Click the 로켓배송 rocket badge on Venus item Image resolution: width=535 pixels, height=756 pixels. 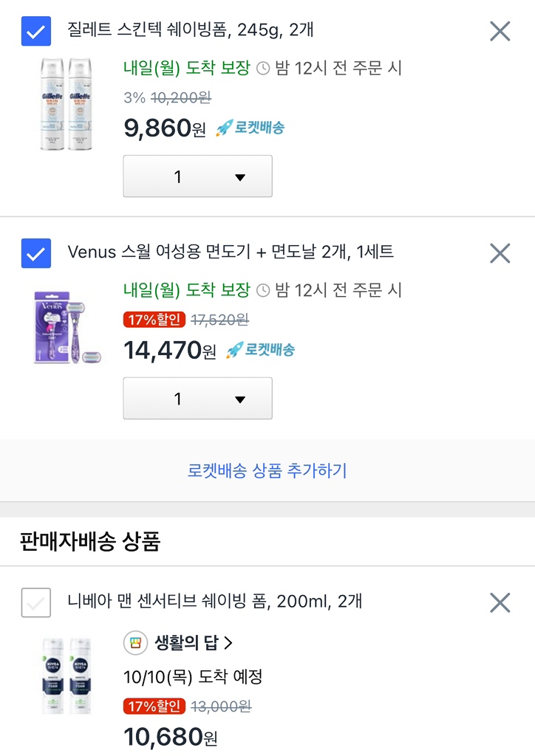(x=261, y=349)
